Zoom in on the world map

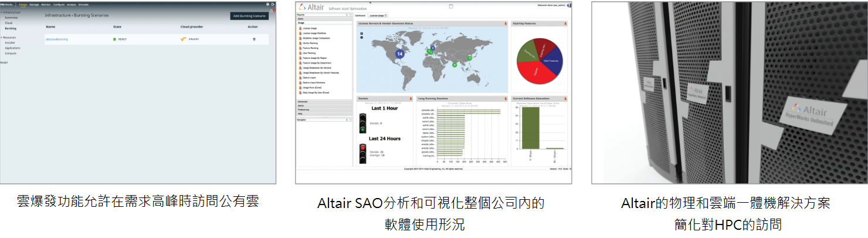pos(362,33)
